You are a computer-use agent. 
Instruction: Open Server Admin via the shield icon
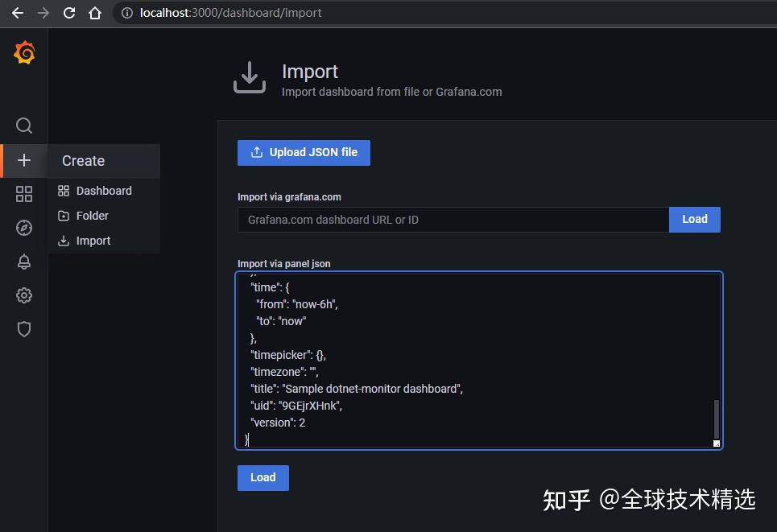click(x=23, y=329)
